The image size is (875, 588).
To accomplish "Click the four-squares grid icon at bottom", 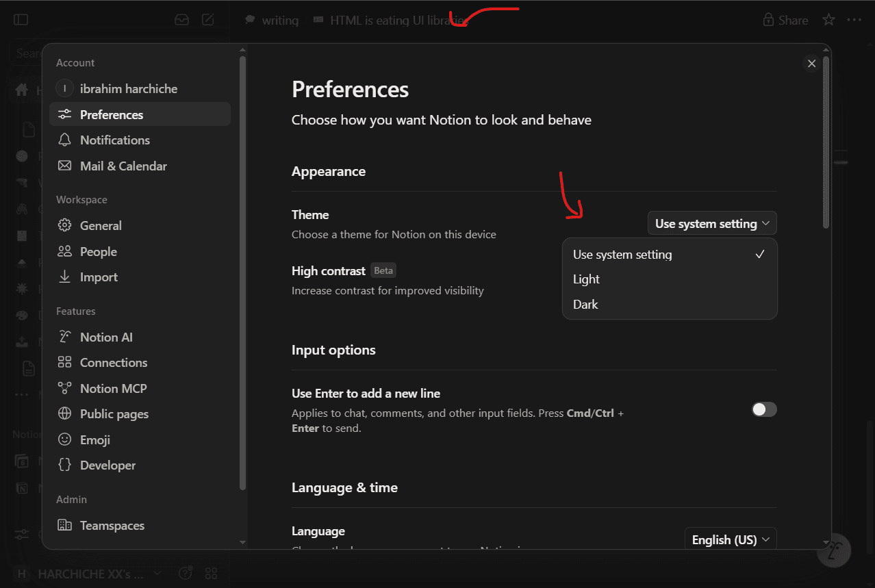I will point(211,573).
